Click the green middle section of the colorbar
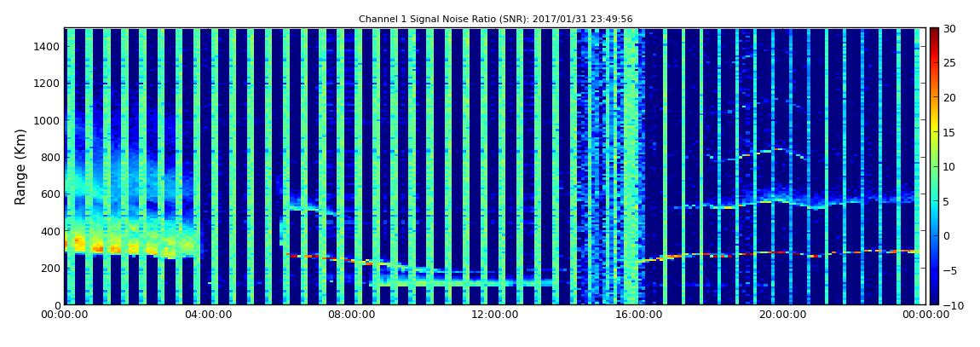Viewport: 980px width, 347px height. [934, 166]
